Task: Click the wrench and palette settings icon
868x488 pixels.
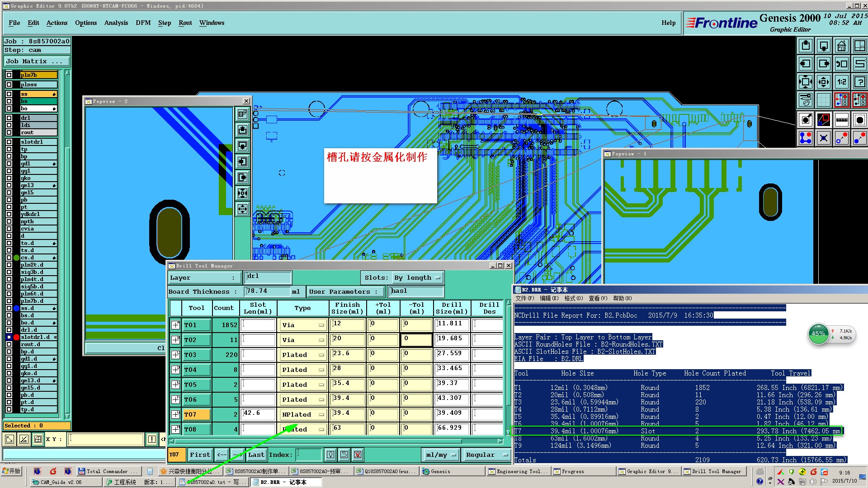Action: click(805, 100)
